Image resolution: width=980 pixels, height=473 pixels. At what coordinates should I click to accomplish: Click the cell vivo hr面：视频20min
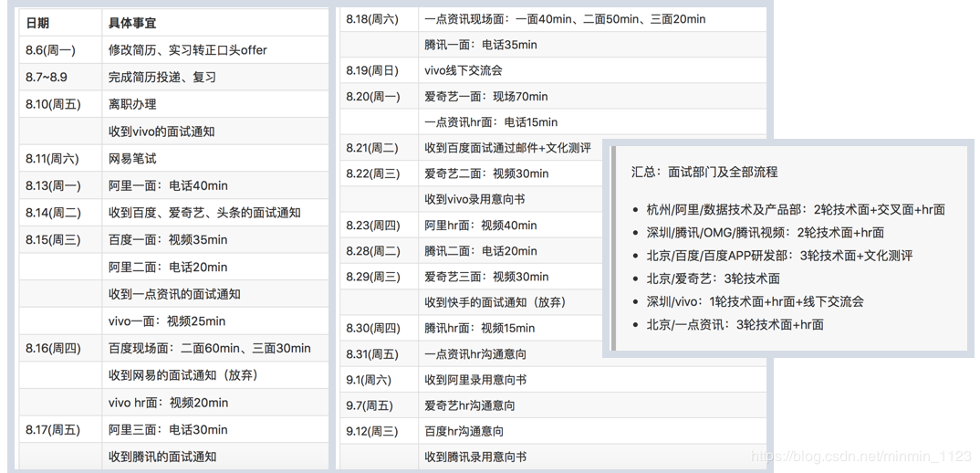(215, 403)
